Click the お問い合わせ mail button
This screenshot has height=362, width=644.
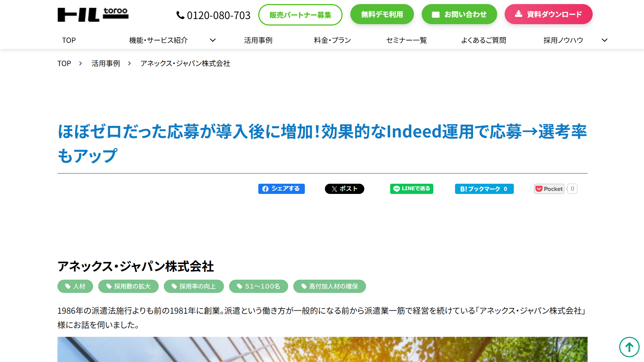459,14
